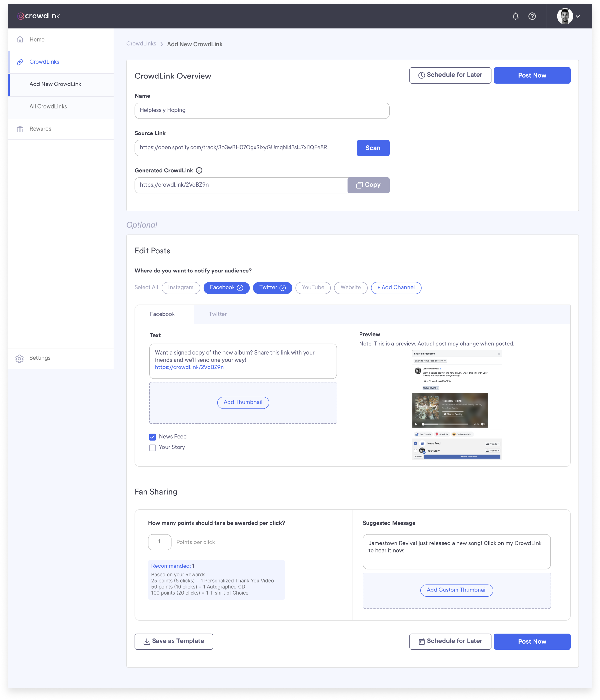
Task: Open the notifications bell icon
Action: tap(515, 16)
